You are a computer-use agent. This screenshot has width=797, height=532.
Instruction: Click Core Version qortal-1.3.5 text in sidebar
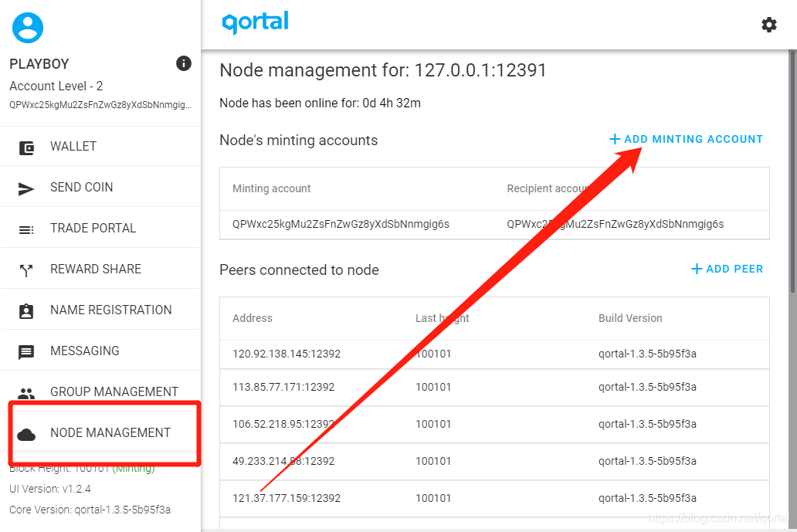tap(90, 510)
